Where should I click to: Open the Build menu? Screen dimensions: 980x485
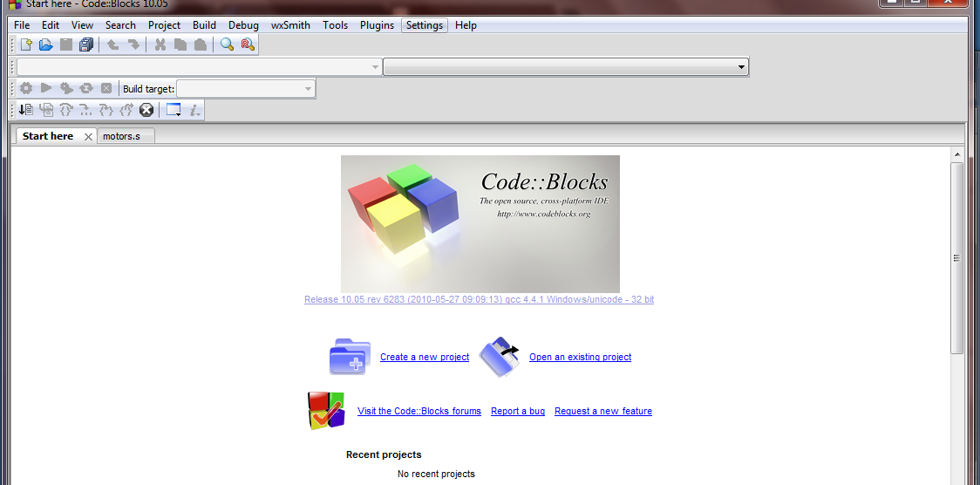click(204, 25)
